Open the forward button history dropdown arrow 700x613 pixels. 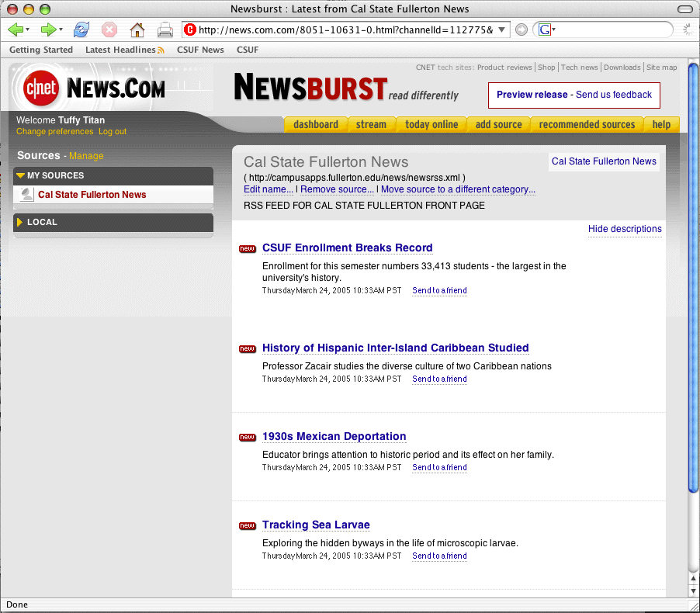tap(61, 30)
